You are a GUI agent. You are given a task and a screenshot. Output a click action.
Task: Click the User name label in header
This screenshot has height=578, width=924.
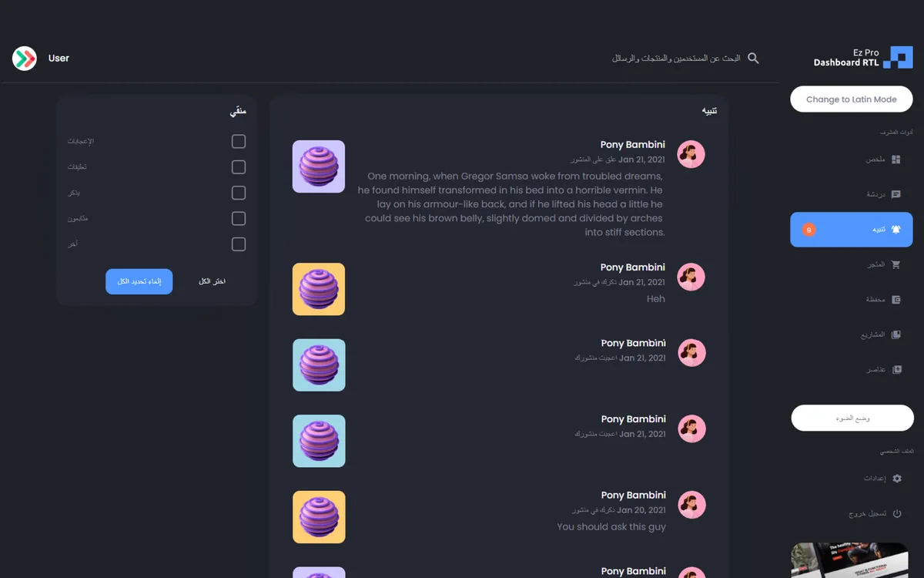[59, 59]
